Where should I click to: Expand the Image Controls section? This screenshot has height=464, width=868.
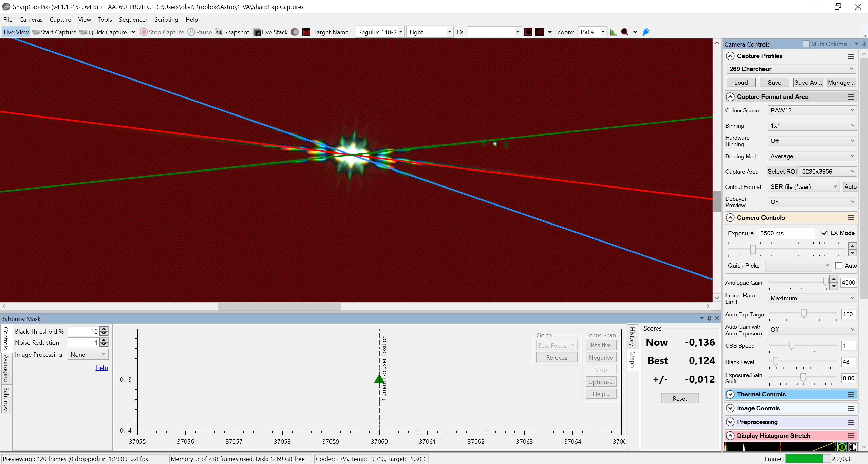pos(730,408)
